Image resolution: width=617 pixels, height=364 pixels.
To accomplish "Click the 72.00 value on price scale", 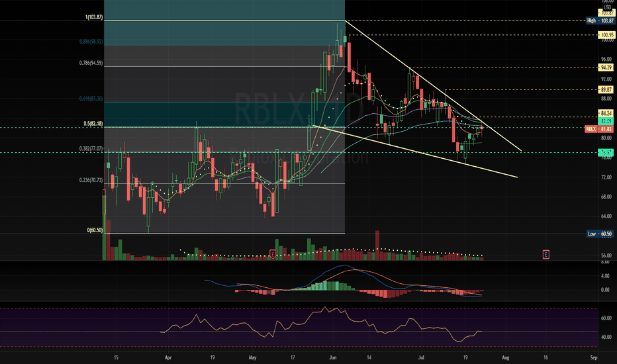I will [606, 177].
